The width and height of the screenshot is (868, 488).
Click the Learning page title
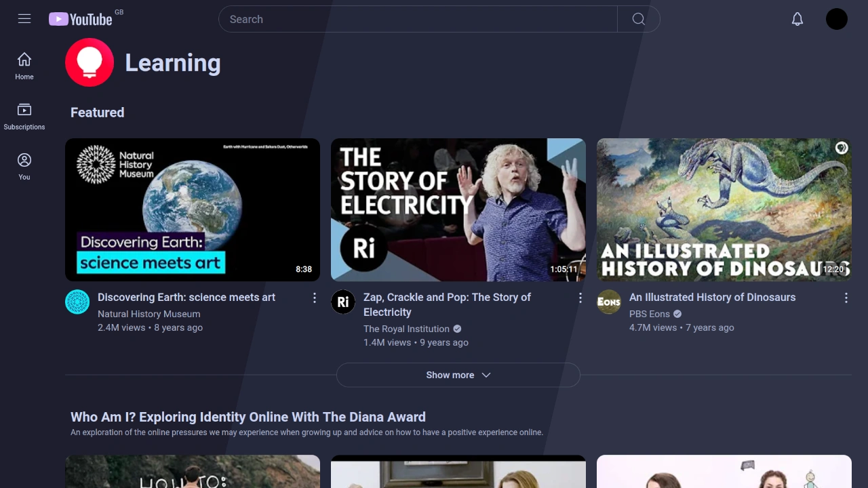click(x=173, y=62)
